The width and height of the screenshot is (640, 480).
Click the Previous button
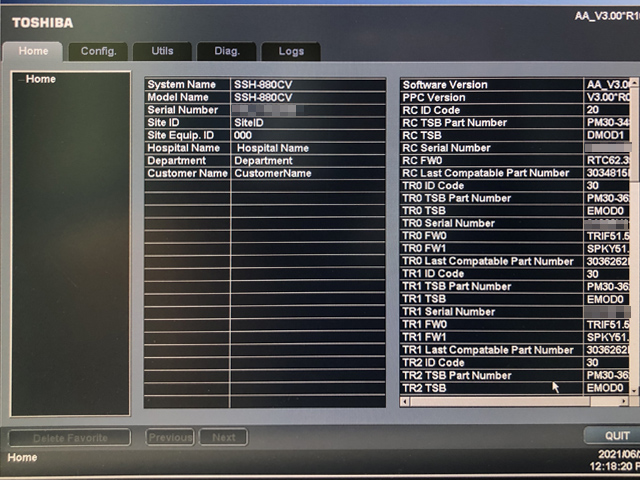(170, 438)
